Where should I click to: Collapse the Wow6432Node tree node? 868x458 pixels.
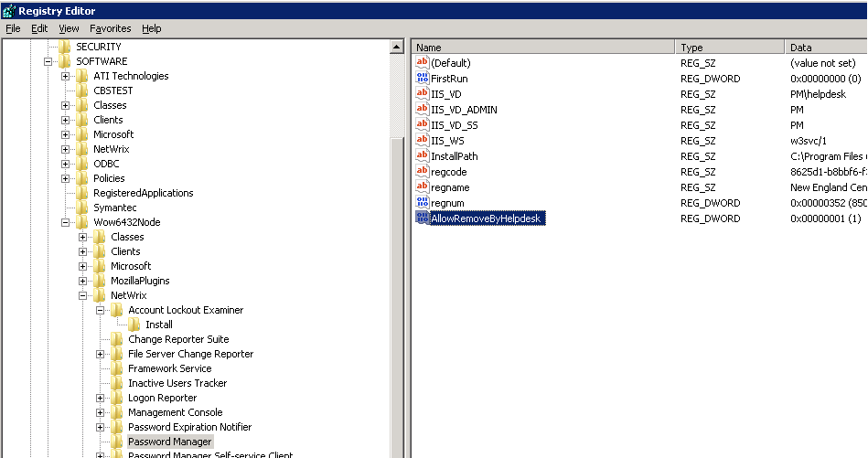pos(66,222)
